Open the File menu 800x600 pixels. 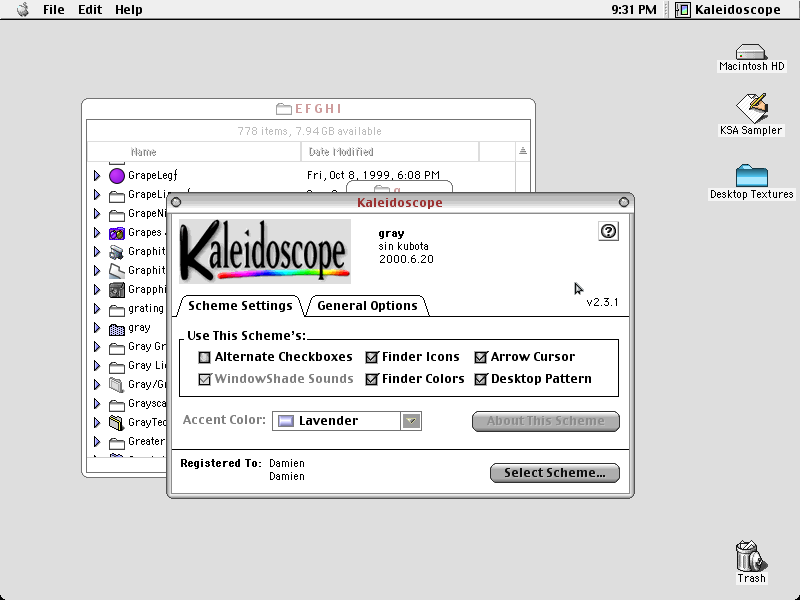click(x=54, y=10)
